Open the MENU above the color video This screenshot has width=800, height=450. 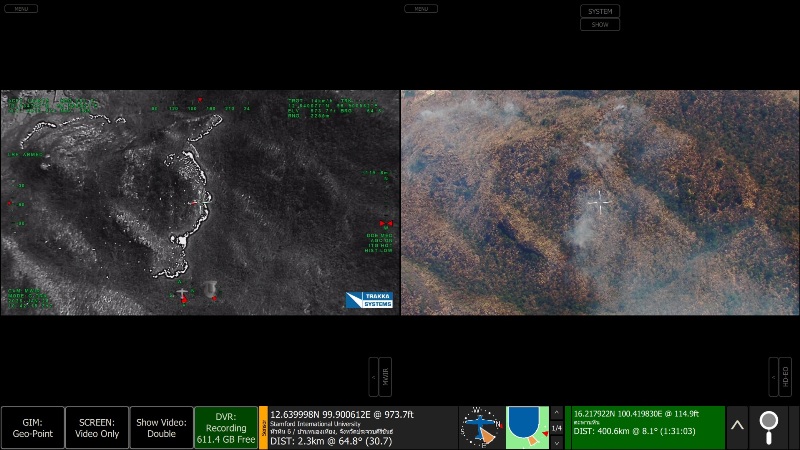coord(421,8)
